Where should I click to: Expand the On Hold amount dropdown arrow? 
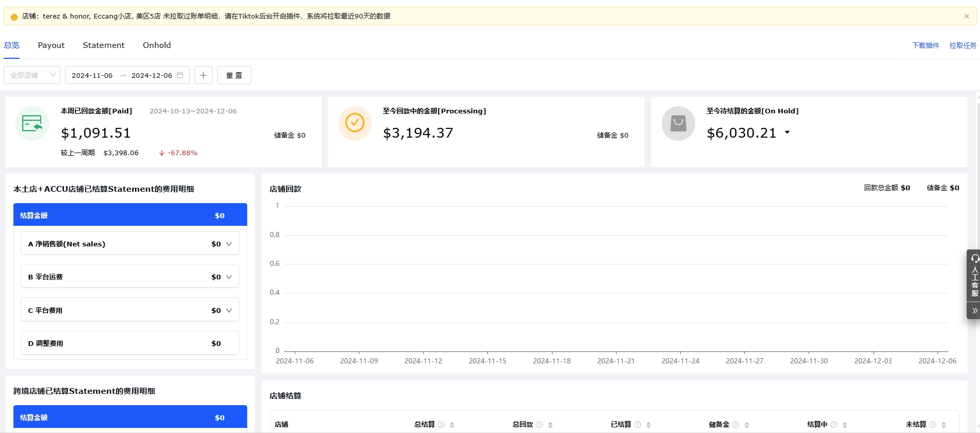(788, 132)
